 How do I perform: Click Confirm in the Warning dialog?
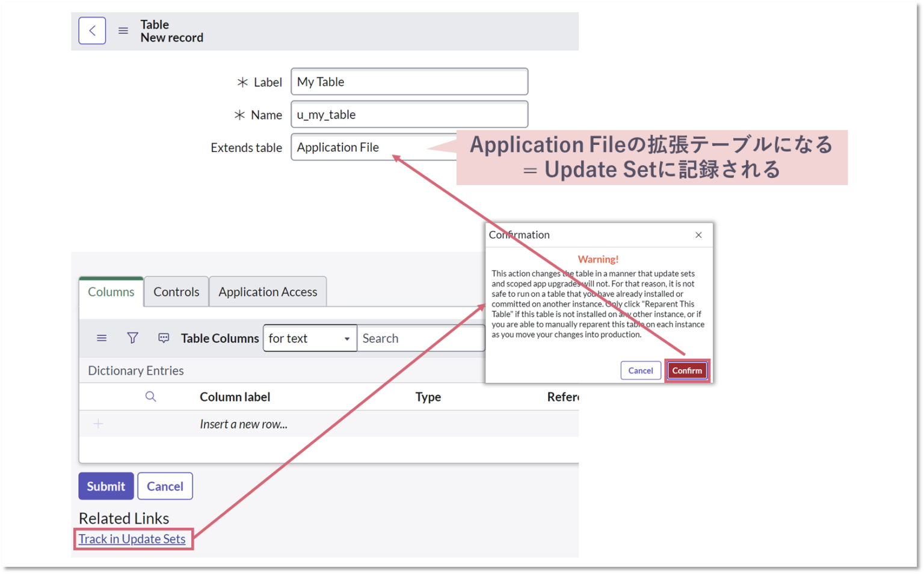click(687, 370)
